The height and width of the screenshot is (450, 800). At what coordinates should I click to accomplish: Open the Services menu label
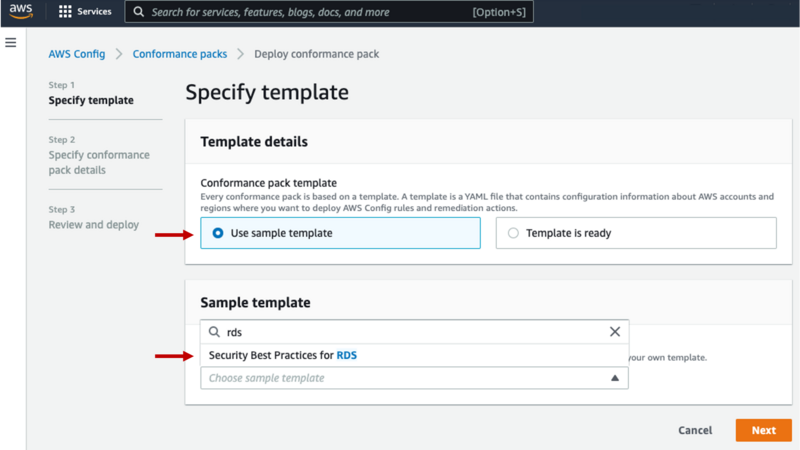[94, 11]
